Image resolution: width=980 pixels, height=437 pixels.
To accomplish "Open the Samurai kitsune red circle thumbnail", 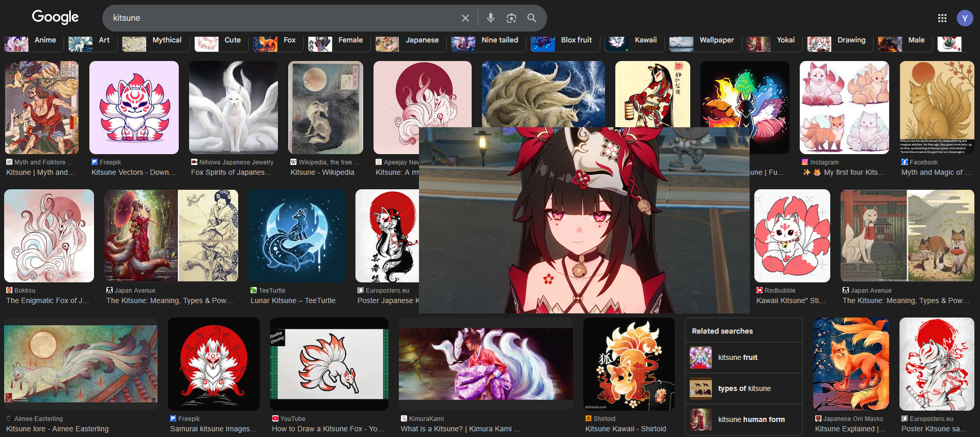I will pyautogui.click(x=214, y=364).
